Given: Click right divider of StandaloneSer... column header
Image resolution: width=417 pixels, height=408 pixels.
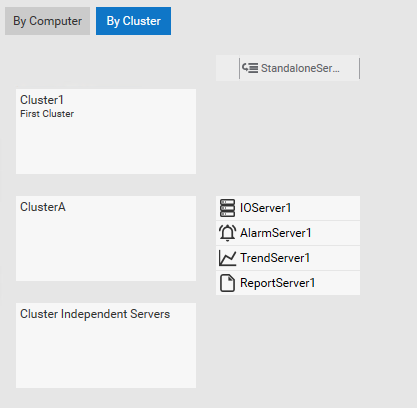Looking at the screenshot, I should click(x=359, y=68).
